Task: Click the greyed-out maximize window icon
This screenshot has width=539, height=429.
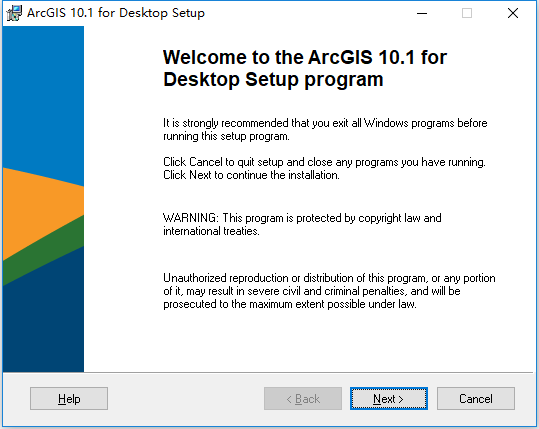Action: (x=467, y=13)
